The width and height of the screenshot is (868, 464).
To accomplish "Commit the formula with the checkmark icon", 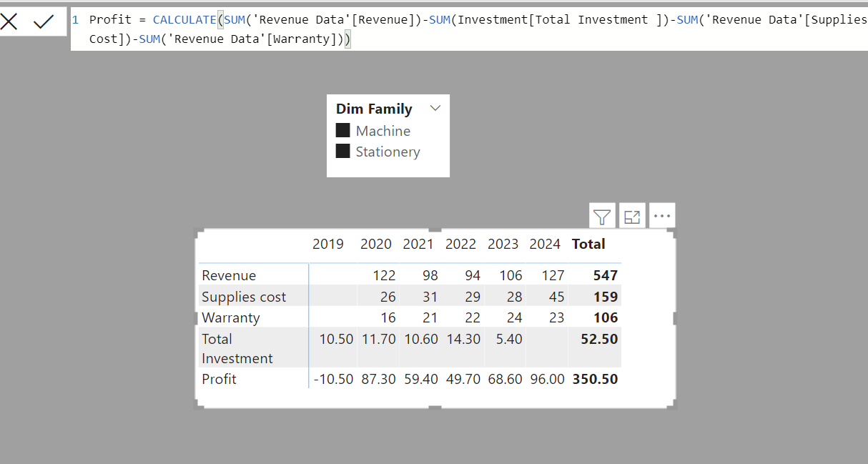I will 44,22.
